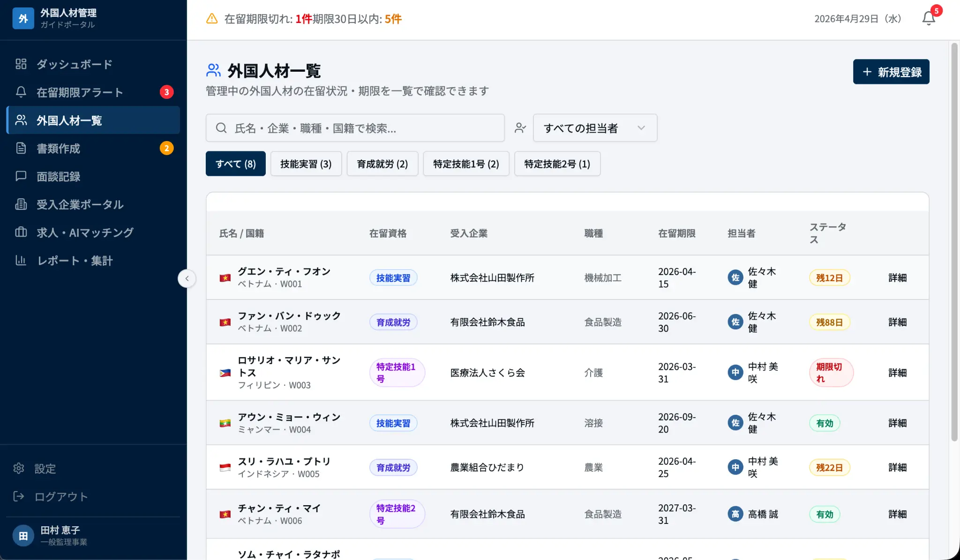Click the 設定 gear icon
The height and width of the screenshot is (560, 960).
(19, 469)
